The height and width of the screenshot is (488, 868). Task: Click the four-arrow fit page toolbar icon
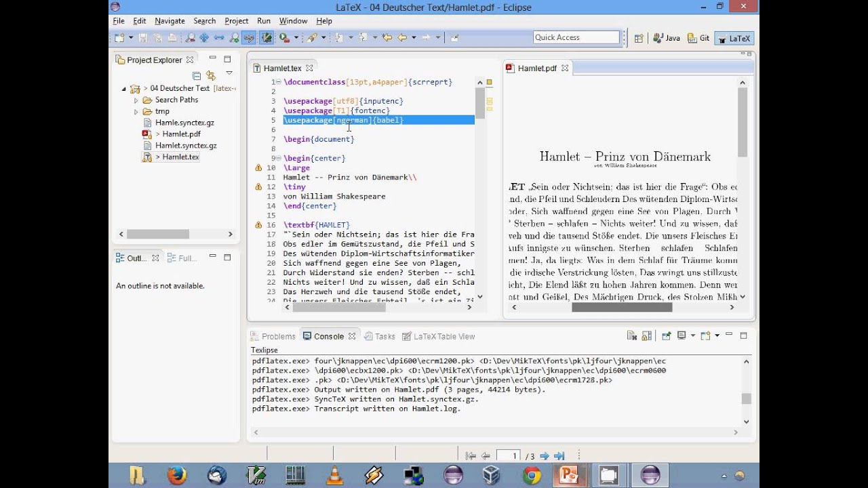pyautogui.click(x=204, y=38)
